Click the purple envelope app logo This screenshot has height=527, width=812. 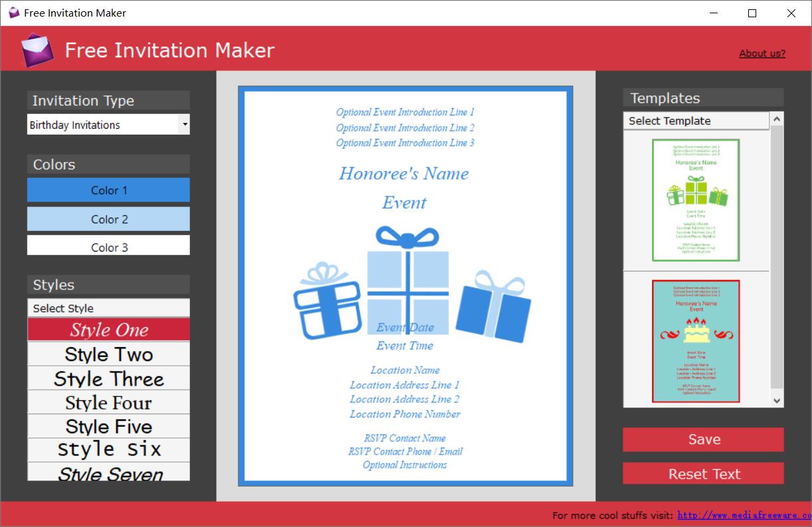point(37,50)
